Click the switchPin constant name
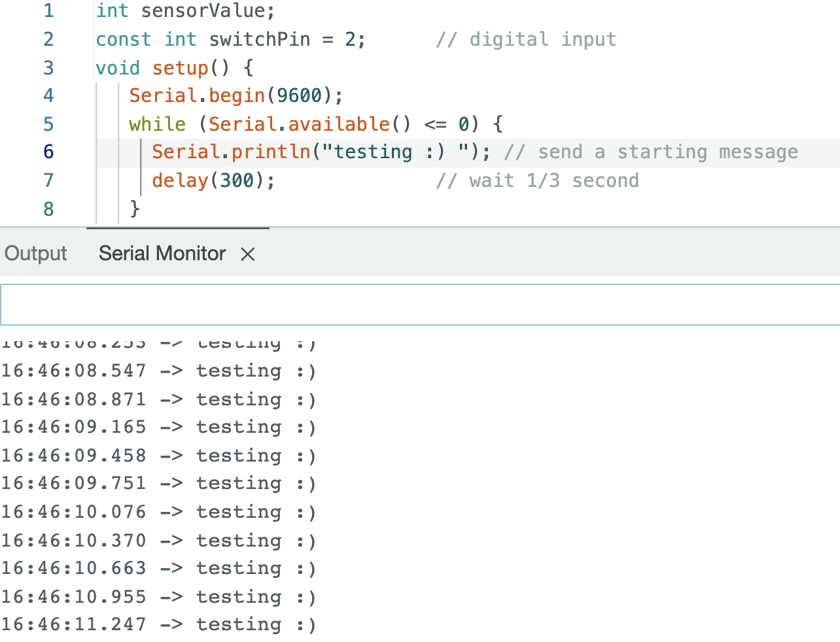The width and height of the screenshot is (840, 642). (259, 40)
